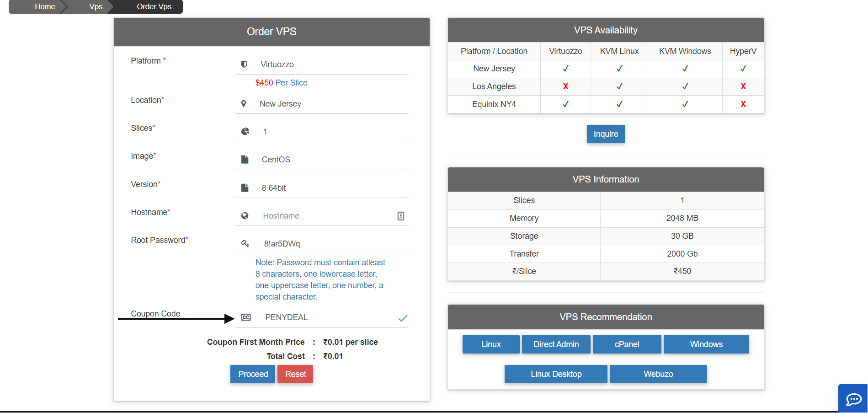Click the Proceed button

click(x=253, y=374)
